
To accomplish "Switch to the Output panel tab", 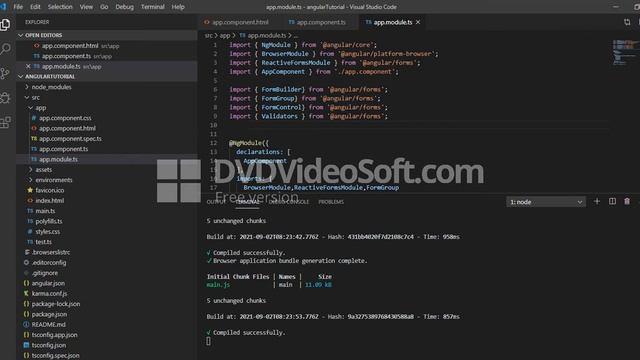I will pos(216,202).
